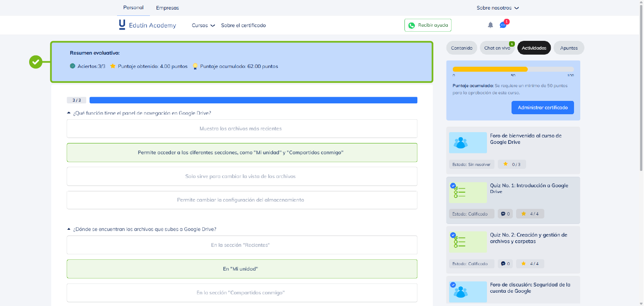
Task: Open the Apuntes tab
Action: 569,48
